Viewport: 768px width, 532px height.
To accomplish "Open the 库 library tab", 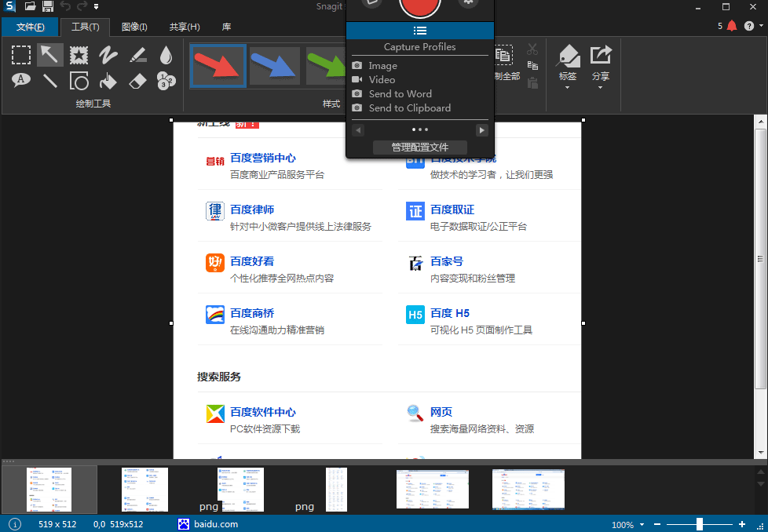I will point(226,27).
